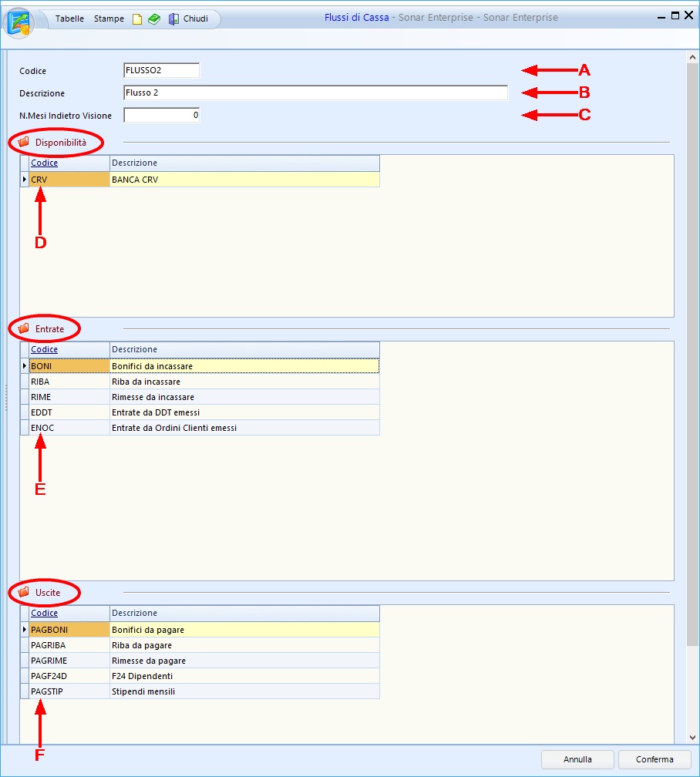The width and height of the screenshot is (700, 777).
Task: Click the blank page new document icon
Action: coord(137,19)
